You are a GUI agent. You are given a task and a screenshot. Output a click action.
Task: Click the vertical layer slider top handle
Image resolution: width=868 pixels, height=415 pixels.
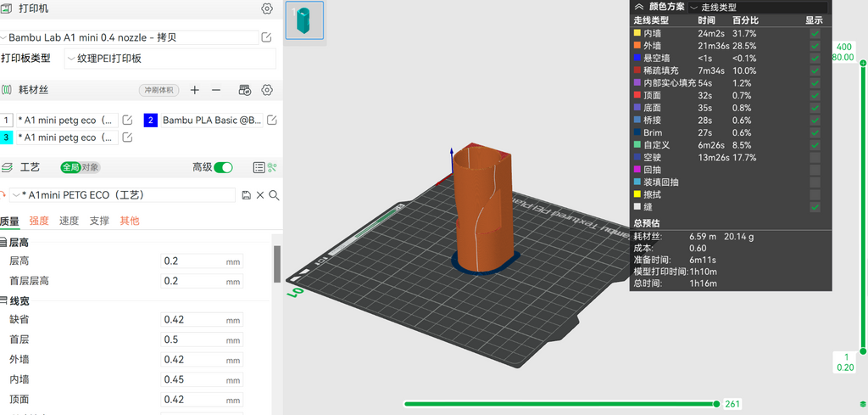862,64
